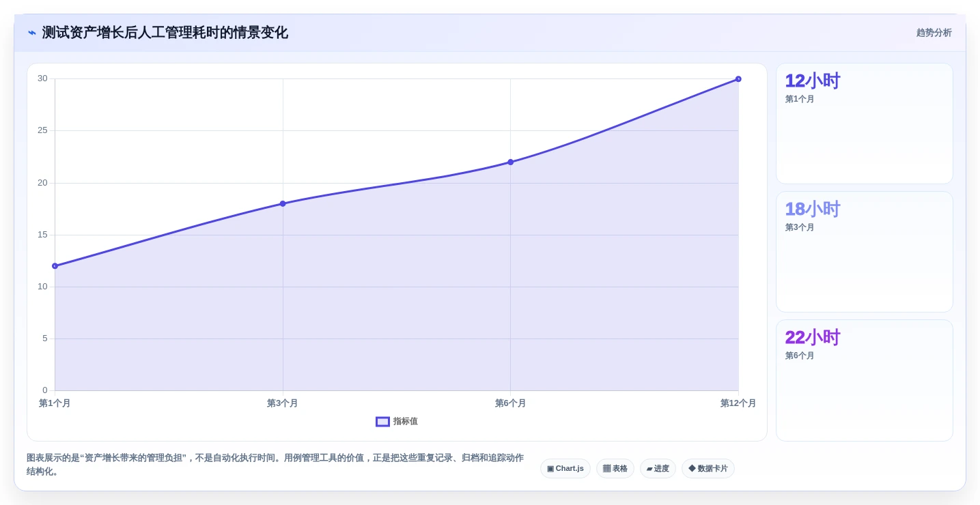Click the y-axis value 5
The width and height of the screenshot is (980, 505).
pyautogui.click(x=45, y=338)
